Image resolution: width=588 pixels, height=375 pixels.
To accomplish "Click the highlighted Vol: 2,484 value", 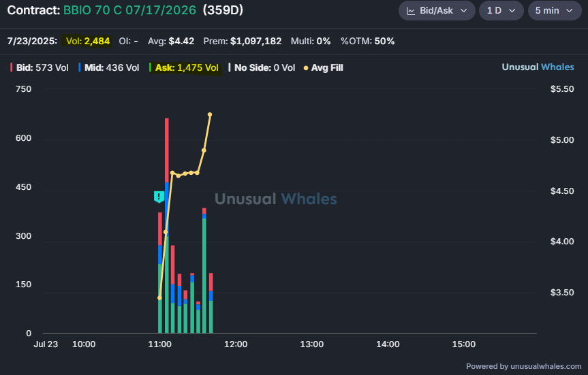I will click(x=88, y=41).
